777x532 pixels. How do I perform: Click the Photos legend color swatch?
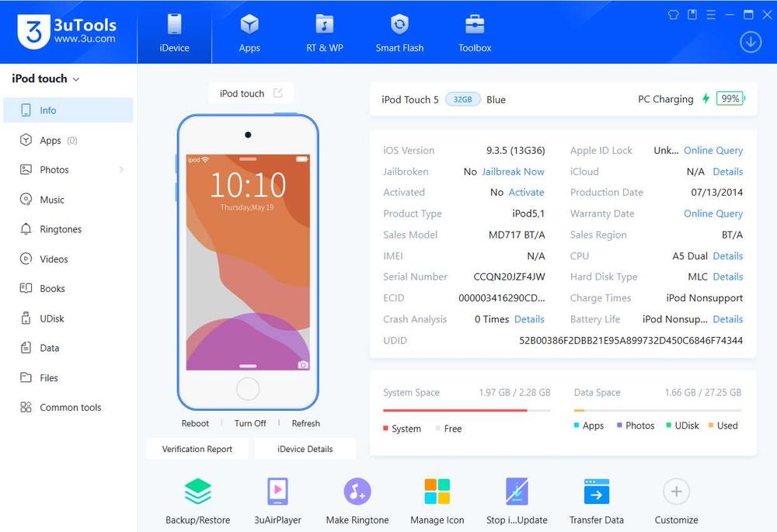pyautogui.click(x=619, y=425)
